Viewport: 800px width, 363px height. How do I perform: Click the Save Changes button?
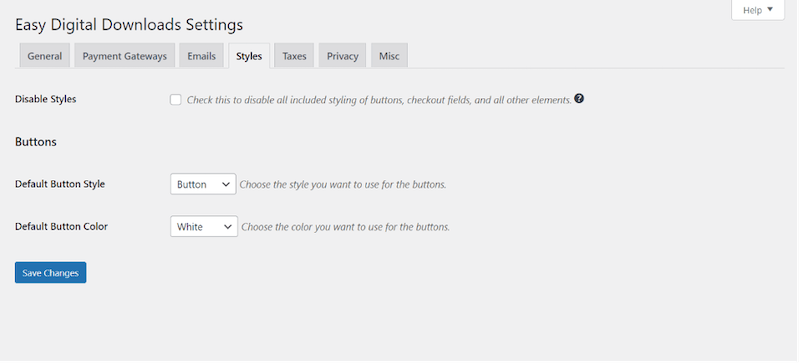click(51, 273)
